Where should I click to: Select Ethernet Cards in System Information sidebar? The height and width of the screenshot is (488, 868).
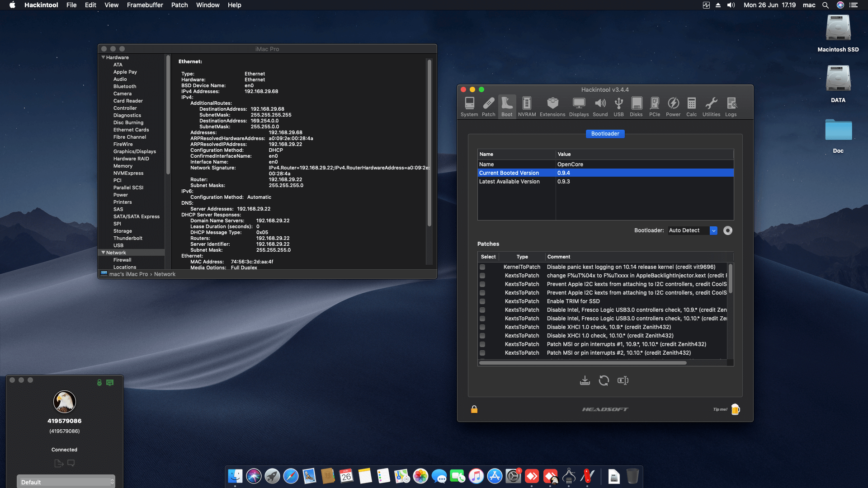tap(131, 130)
